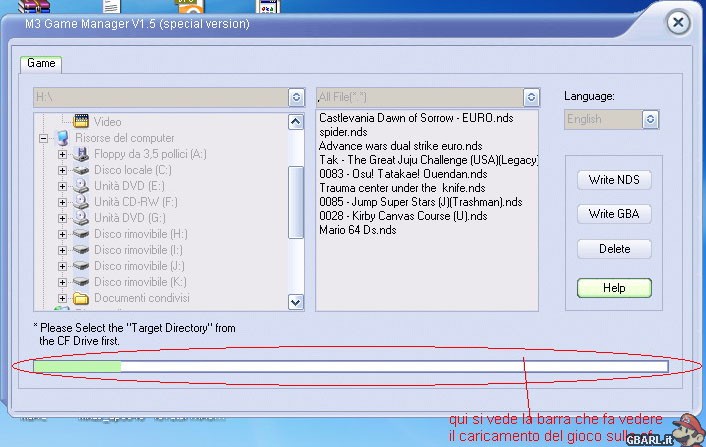Expand the Disco rimovibile (I:) node
This screenshot has width=706, height=447.
(x=62, y=250)
